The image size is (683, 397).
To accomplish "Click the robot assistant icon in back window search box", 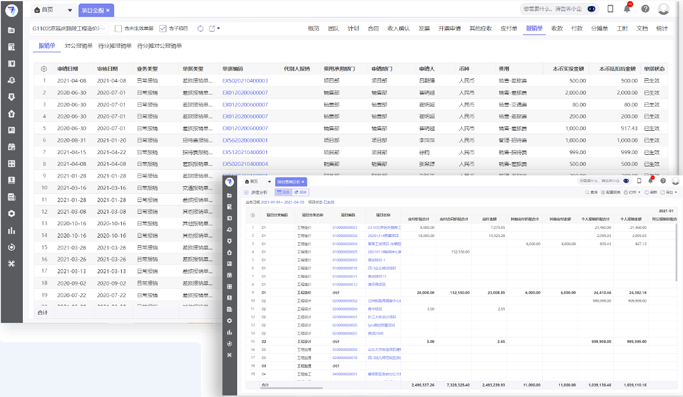I will [592, 9].
